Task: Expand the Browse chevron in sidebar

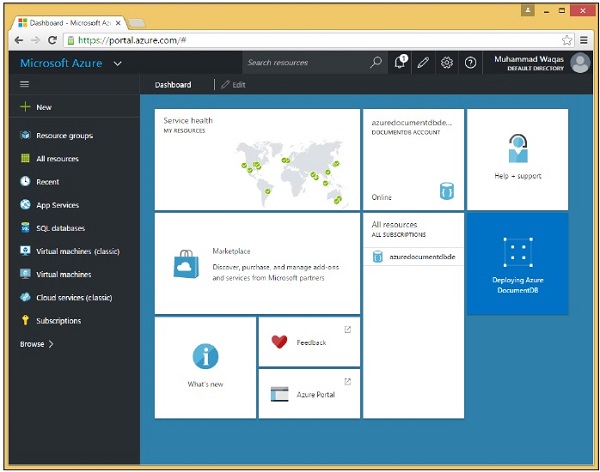Action: [x=51, y=344]
